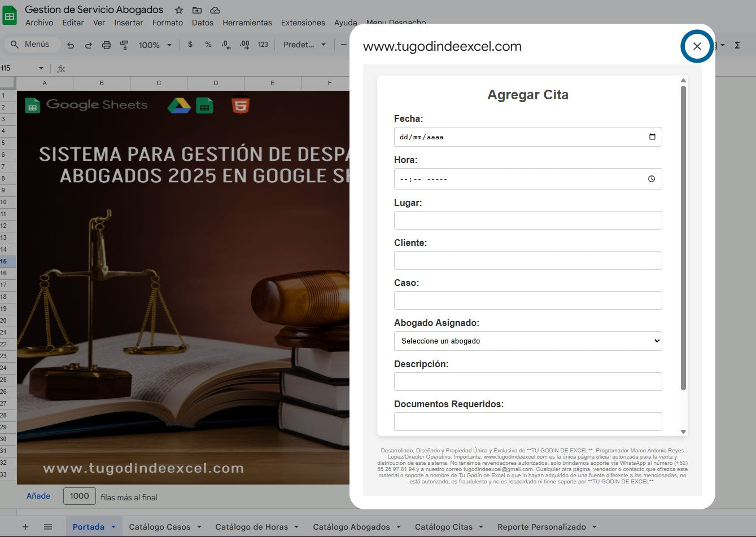Expand the name box dropdown arrow
Viewport: 756px width, 537px height.
(41, 68)
